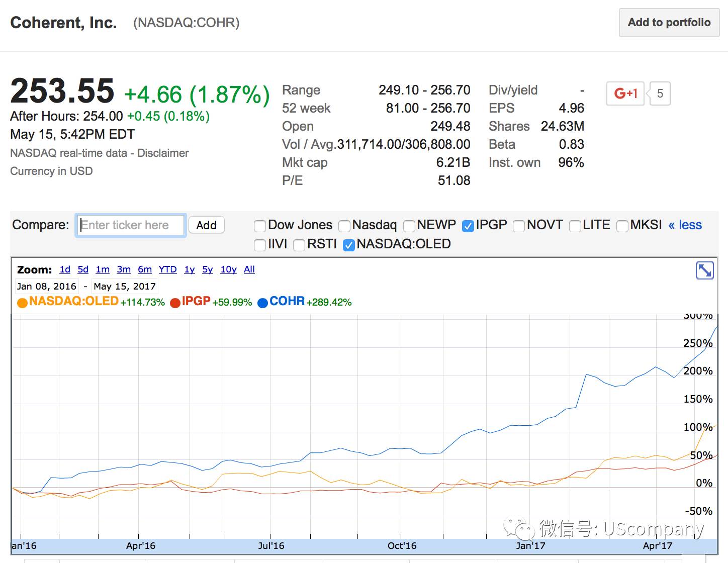Screen dimensions: 728x563
Task: Click the 52 week range 81.00 - 256.70
Action: [428, 108]
